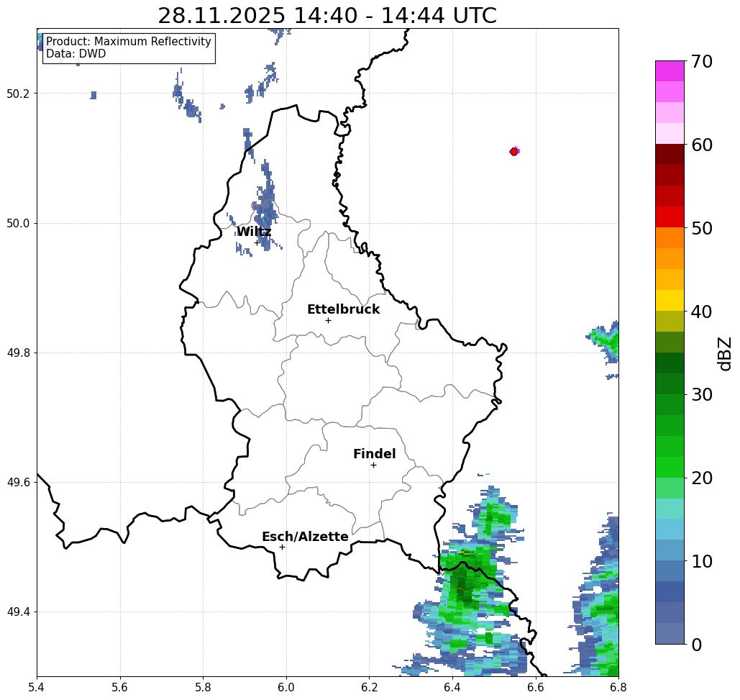Click the Data: DWD text
This screenshot has height=700, width=740.
(x=76, y=54)
